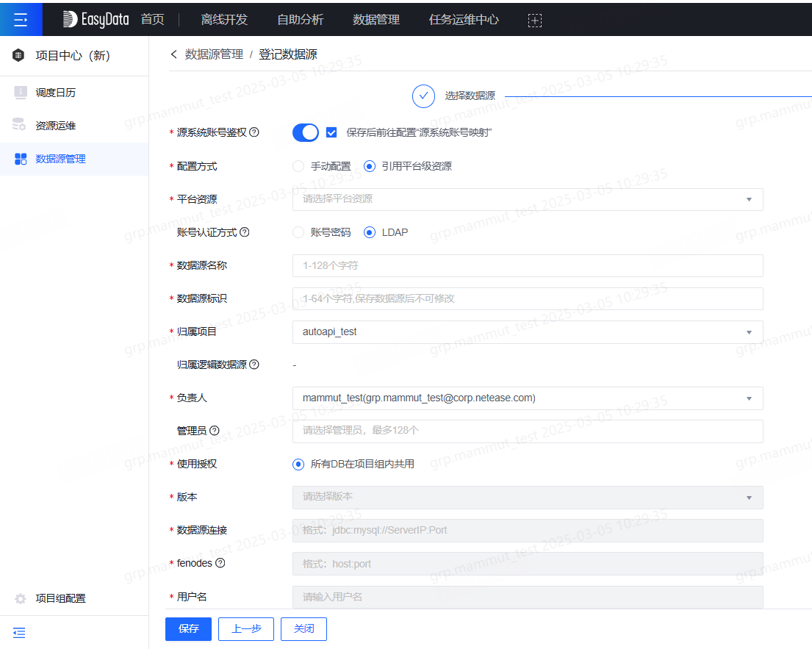Click the 选择数据源 step checkmark

[x=423, y=96]
